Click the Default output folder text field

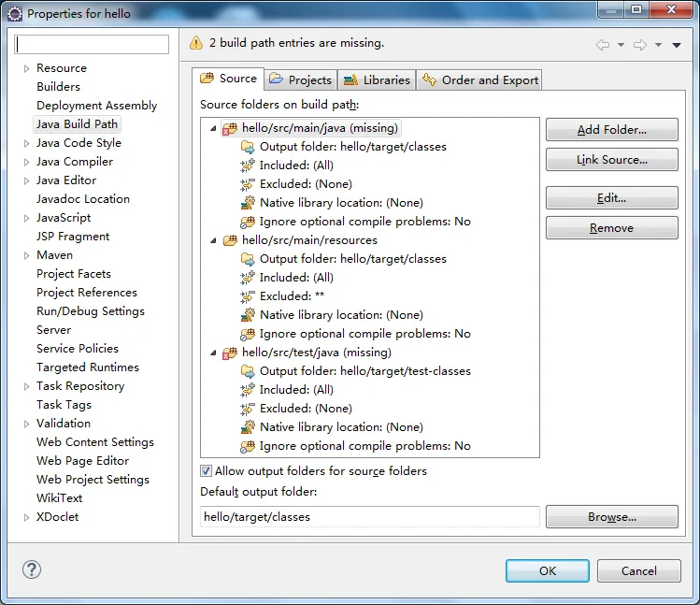[x=370, y=517]
